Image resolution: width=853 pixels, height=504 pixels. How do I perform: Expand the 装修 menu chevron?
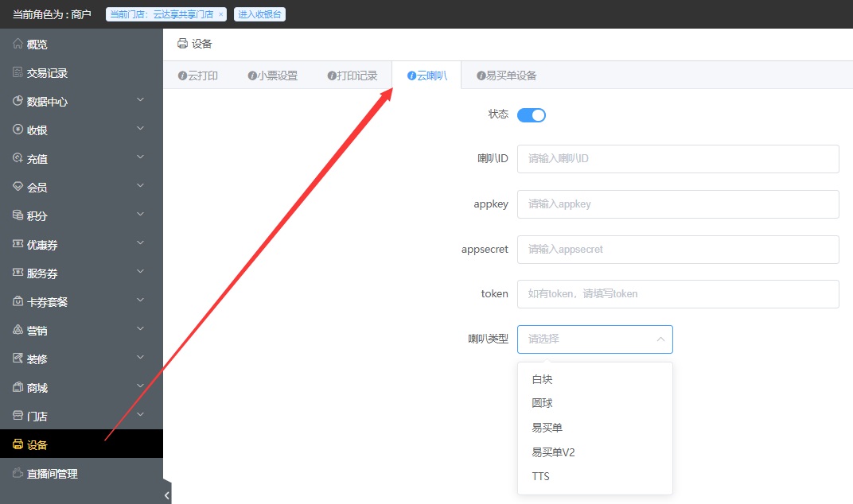point(140,357)
